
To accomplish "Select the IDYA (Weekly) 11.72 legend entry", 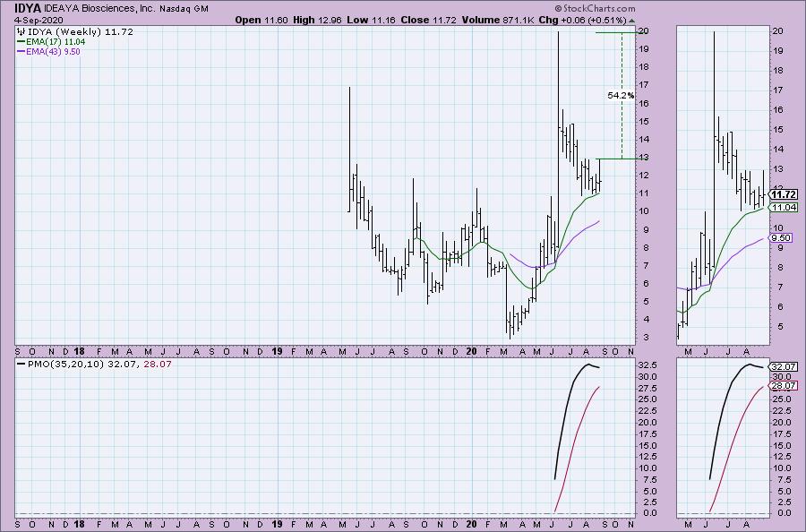I will pos(81,32).
